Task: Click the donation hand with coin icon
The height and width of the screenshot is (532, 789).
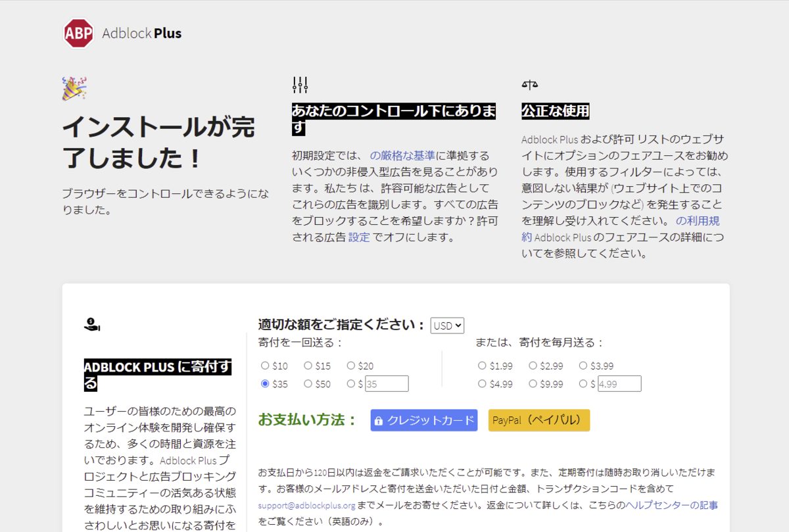Action: (x=92, y=324)
